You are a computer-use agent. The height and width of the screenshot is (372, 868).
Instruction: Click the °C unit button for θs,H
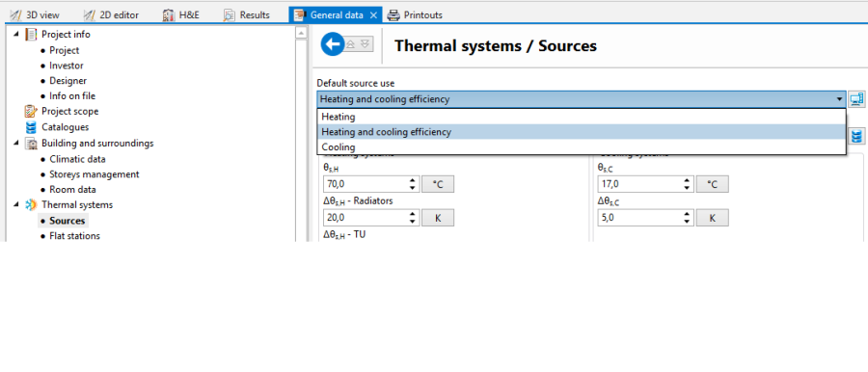click(x=438, y=184)
